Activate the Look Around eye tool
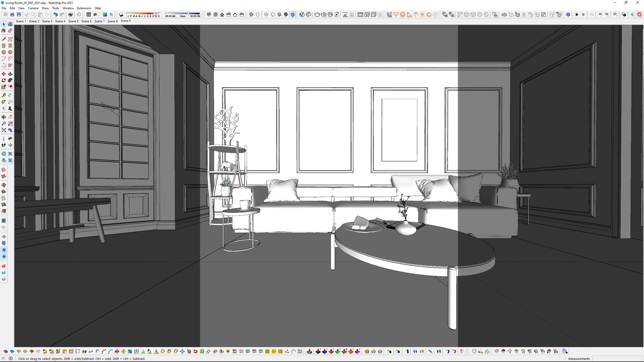644x362 pixels. pos(10,138)
